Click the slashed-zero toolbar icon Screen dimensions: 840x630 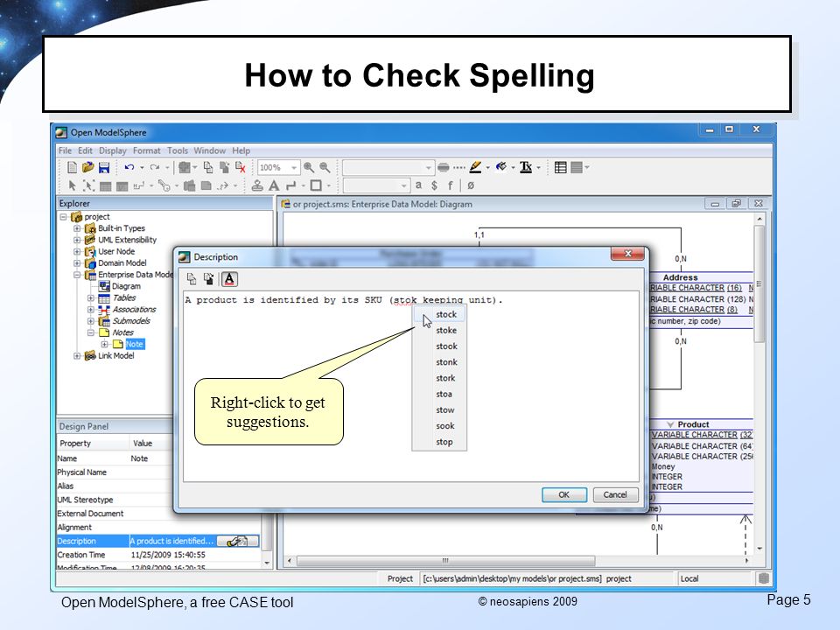point(471,185)
